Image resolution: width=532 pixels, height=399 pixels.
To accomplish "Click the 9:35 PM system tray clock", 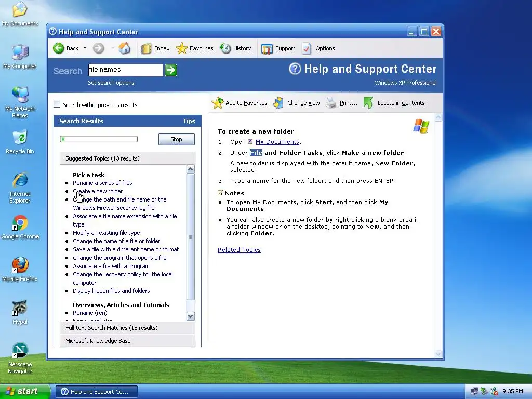I will 512,392.
